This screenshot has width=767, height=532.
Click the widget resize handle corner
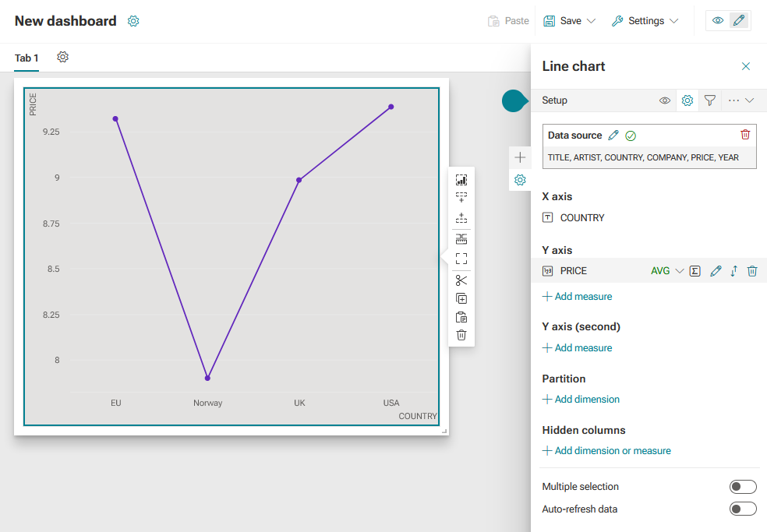(x=444, y=431)
